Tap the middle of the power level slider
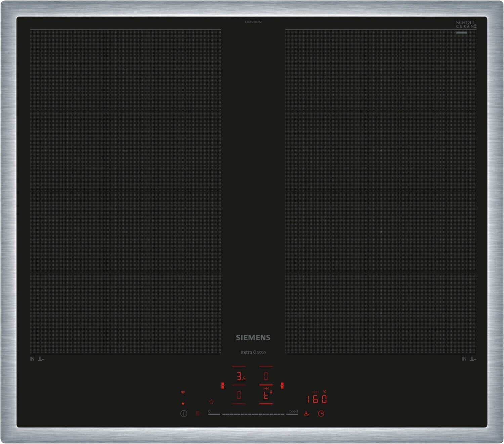This screenshot has height=444, width=504. click(x=253, y=414)
